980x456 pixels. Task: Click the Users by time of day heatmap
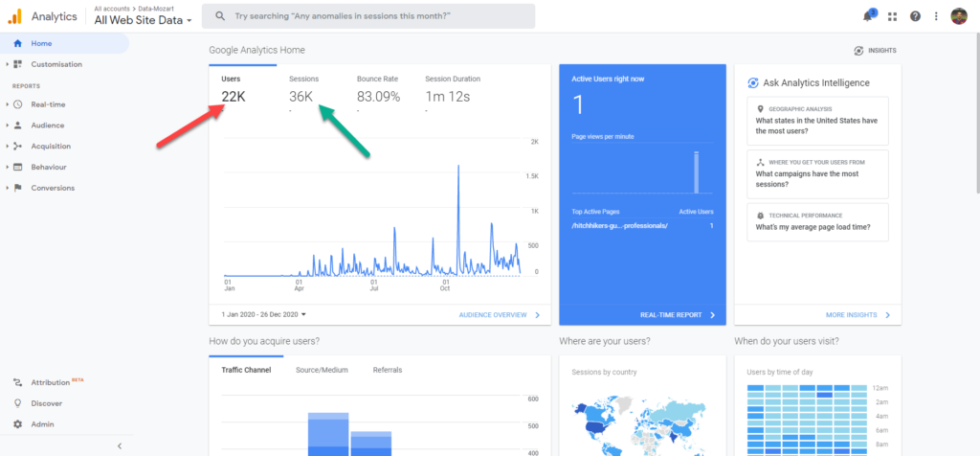click(807, 420)
